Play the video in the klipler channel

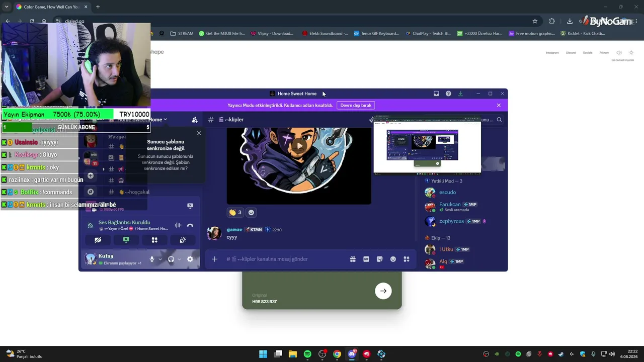point(299,146)
